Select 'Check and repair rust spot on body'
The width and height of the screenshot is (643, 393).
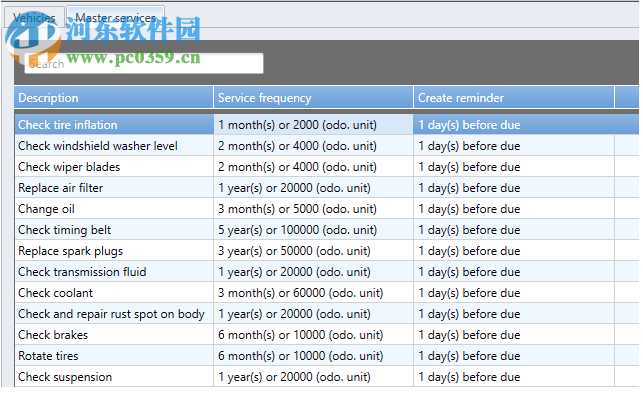pos(114,313)
